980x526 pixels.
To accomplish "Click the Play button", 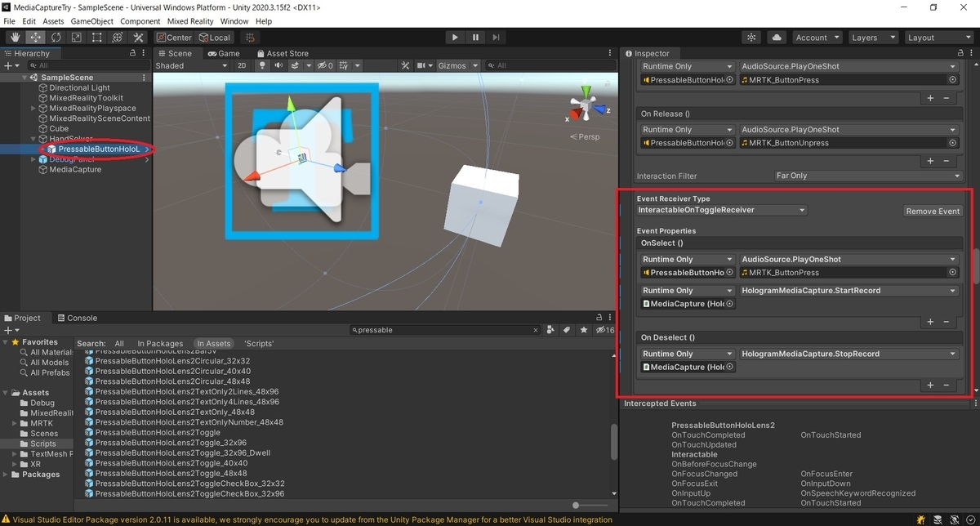I will pyautogui.click(x=455, y=38).
